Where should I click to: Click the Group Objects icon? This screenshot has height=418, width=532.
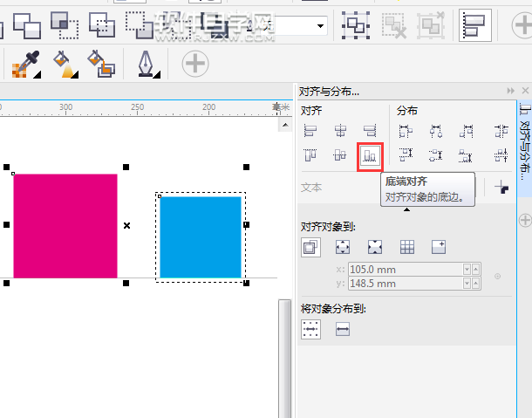pyautogui.click(x=356, y=25)
